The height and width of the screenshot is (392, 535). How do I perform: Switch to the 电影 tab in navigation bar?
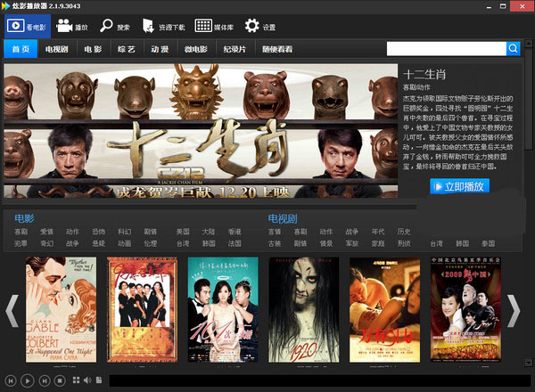[x=93, y=49]
